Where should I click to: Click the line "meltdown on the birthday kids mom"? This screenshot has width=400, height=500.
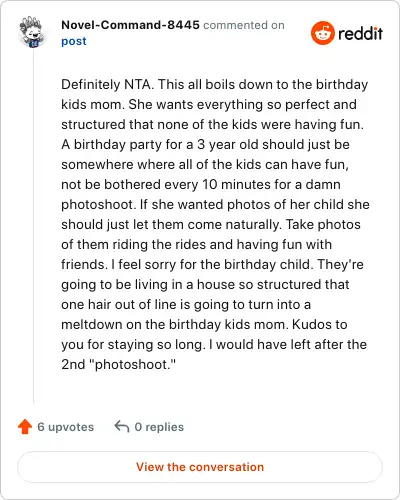coord(204,324)
